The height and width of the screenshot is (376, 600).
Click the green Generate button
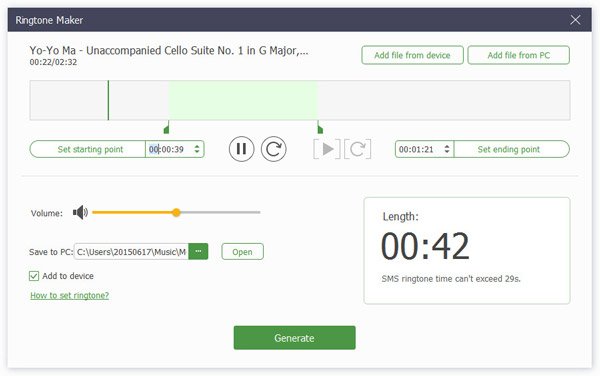tap(295, 338)
